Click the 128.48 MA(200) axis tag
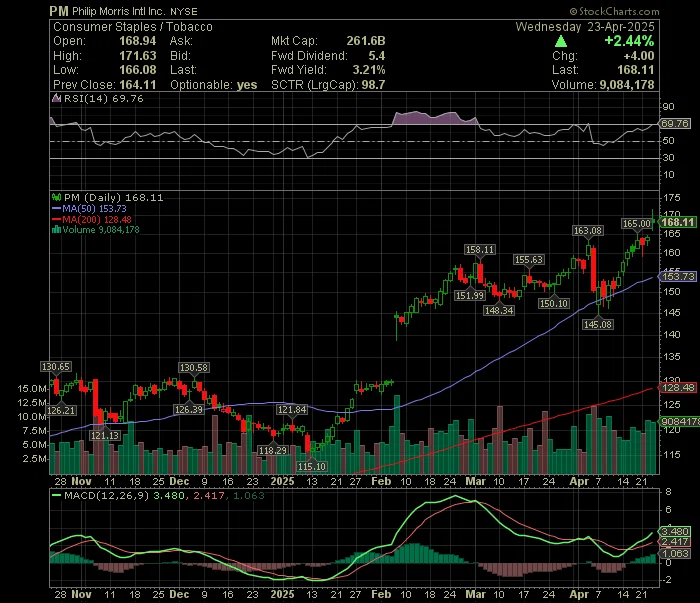Screen dimensions: 700x603 click(678, 388)
